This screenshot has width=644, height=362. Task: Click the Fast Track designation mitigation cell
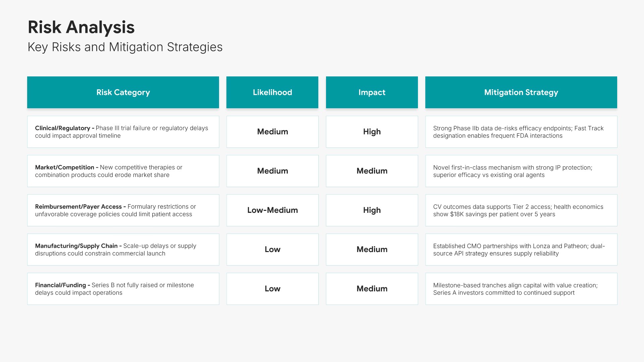click(521, 132)
